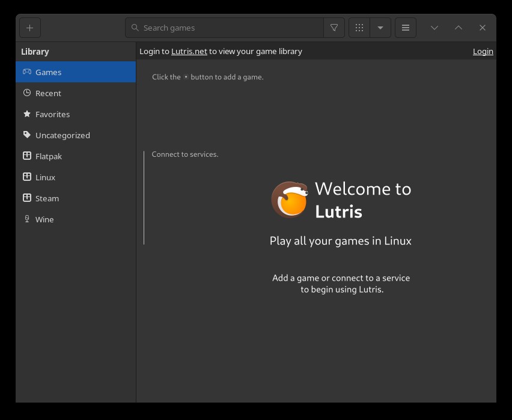
Task: Click the 'Click the button to add a game.' text
Action: (x=208, y=77)
